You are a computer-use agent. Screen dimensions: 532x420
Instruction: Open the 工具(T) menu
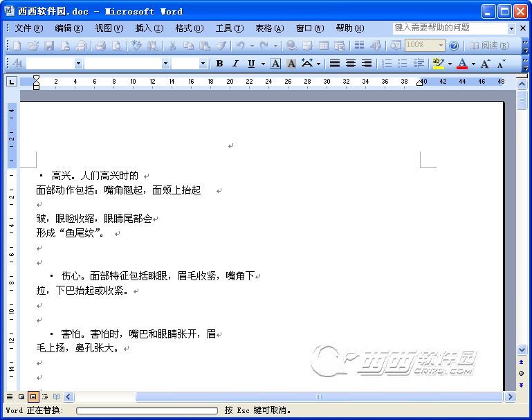click(230, 28)
